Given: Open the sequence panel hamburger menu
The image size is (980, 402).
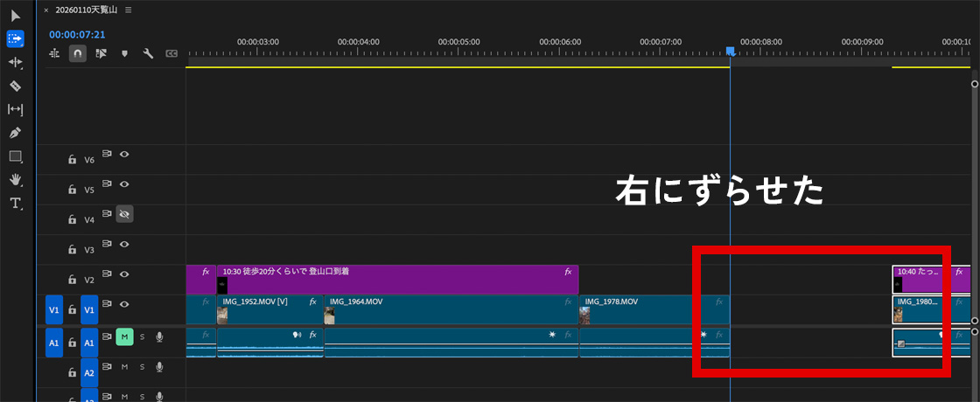Looking at the screenshot, I should tap(129, 10).
